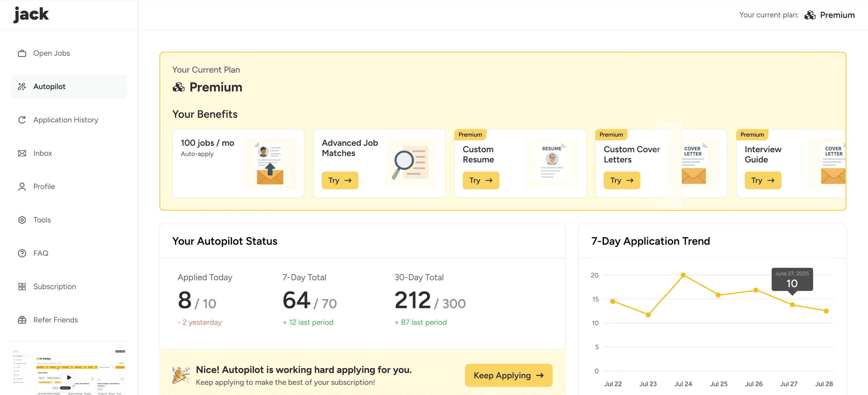Click the jack logo
Screen dimensions: 868x395
[x=31, y=15]
